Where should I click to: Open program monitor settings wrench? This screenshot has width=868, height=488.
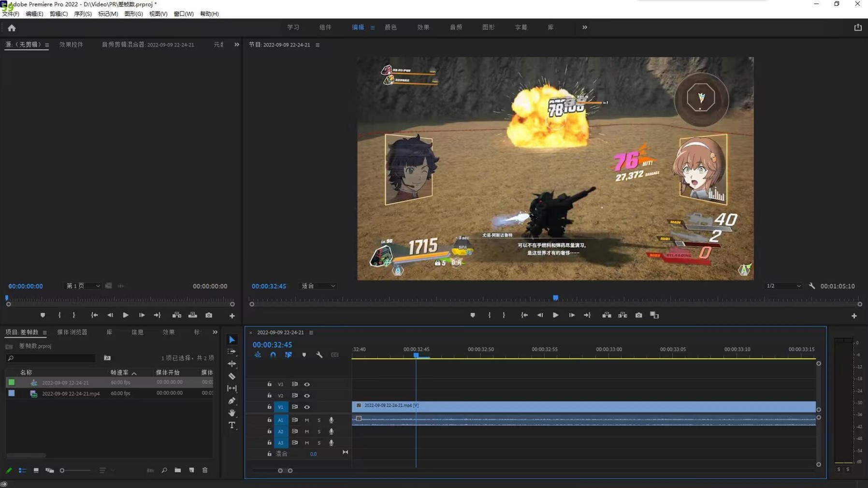pos(812,286)
